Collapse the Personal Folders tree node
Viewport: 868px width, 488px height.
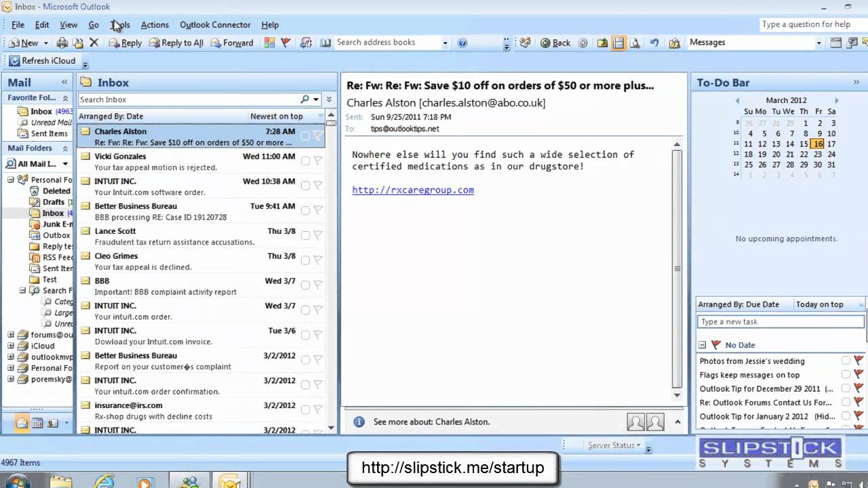(12, 180)
